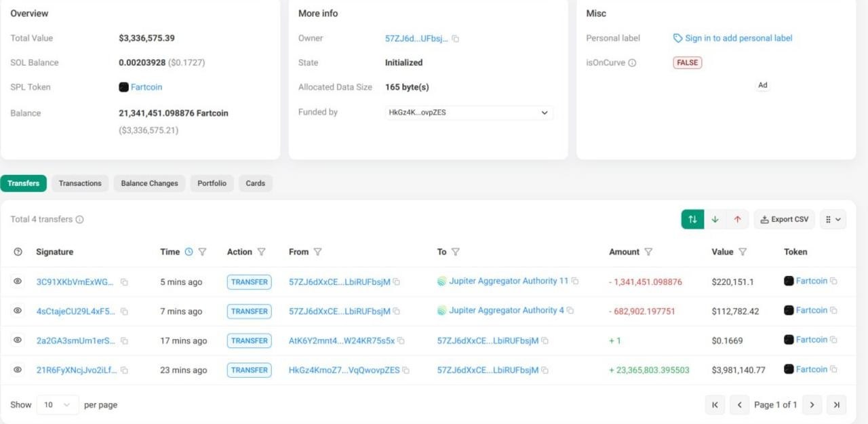Toggle details eye for 3C91XKbVmExWG transfer
The width and height of the screenshot is (868, 424).
point(18,282)
